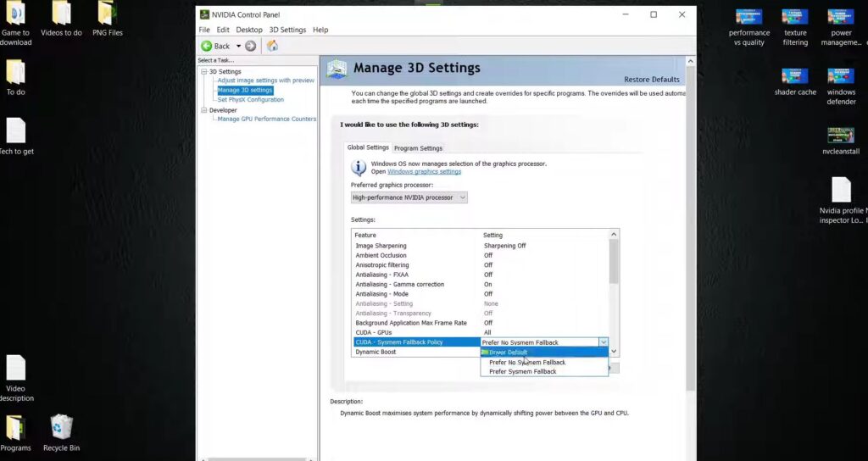The height and width of the screenshot is (461, 868).
Task: Click the Anisotropic filtering row
Action: [481, 265]
